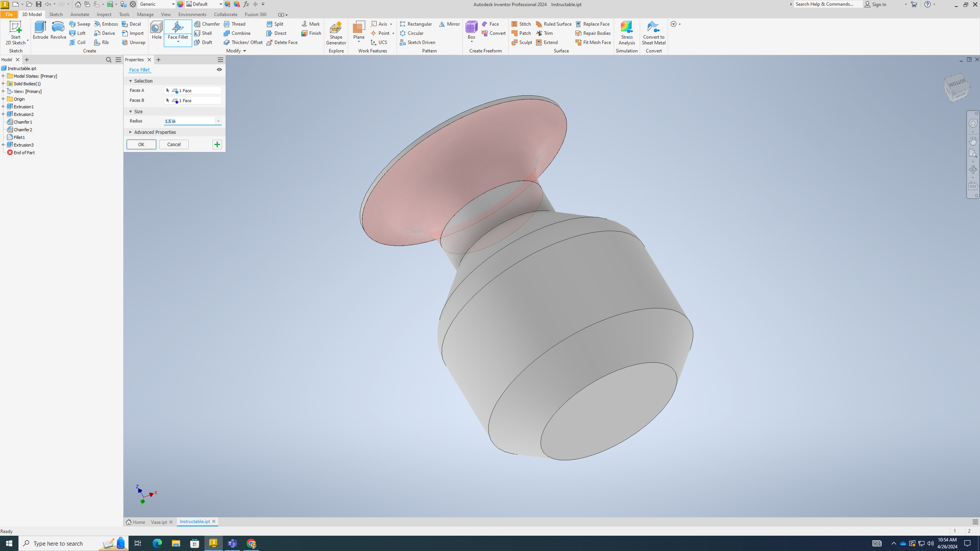Click OK to apply the Face Fillet
The image size is (980, 551).
(x=141, y=144)
